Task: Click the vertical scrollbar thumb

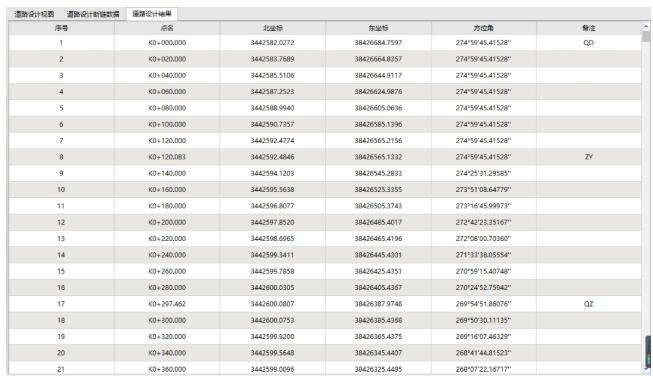Action: click(646, 37)
